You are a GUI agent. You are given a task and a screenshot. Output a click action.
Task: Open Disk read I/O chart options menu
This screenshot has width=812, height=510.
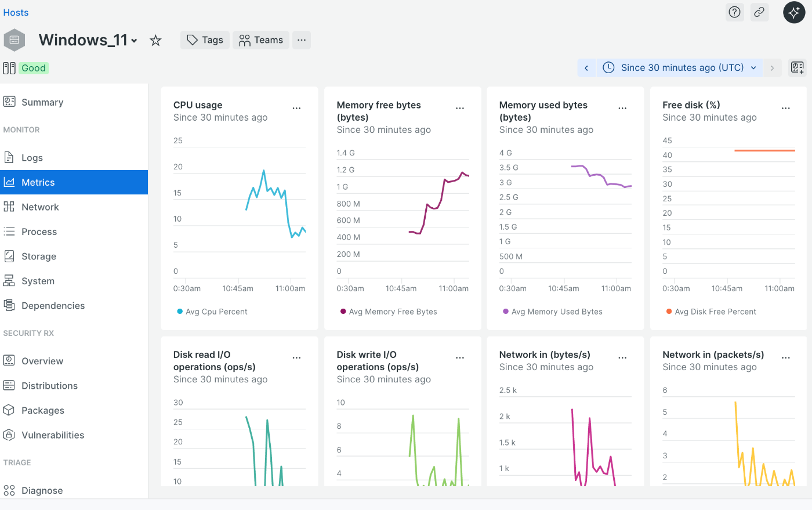coord(296,357)
